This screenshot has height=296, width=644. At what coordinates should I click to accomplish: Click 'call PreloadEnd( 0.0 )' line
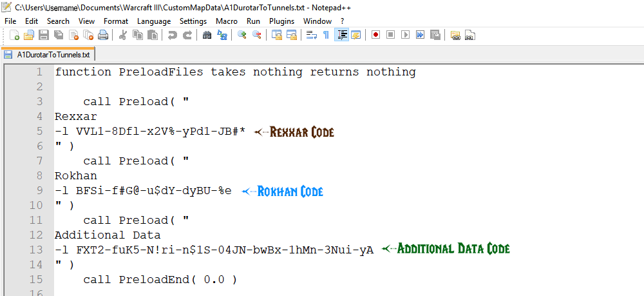click(x=160, y=280)
